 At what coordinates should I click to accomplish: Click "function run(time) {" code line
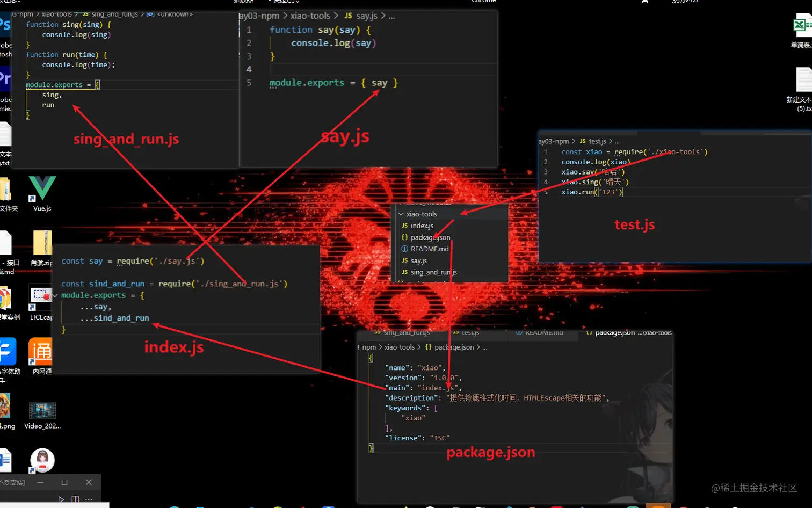[x=67, y=55]
